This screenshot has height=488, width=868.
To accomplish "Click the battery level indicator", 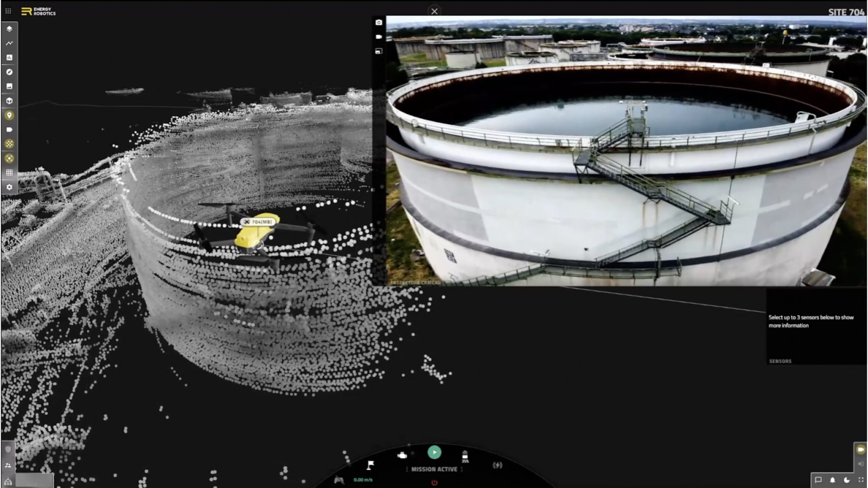I will tap(465, 457).
